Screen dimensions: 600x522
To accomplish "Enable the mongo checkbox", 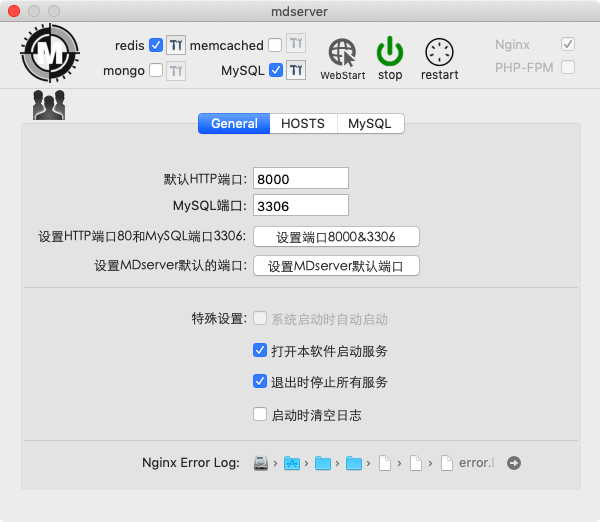I will pyautogui.click(x=156, y=70).
